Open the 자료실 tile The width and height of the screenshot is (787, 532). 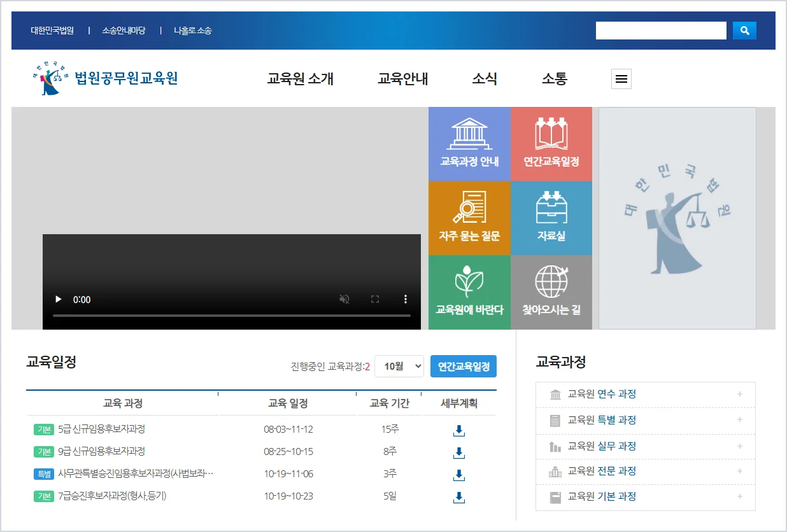pos(551,218)
